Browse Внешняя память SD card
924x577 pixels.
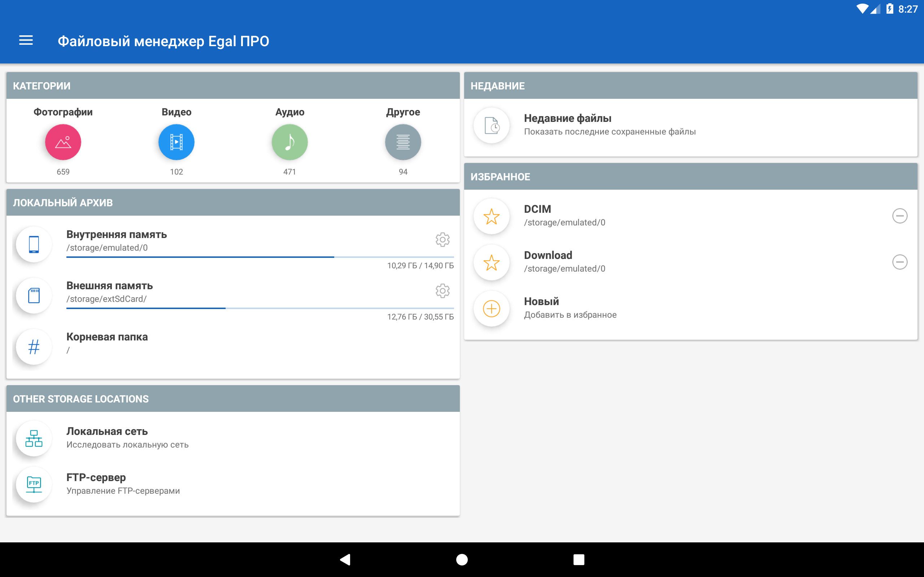pyautogui.click(x=110, y=291)
